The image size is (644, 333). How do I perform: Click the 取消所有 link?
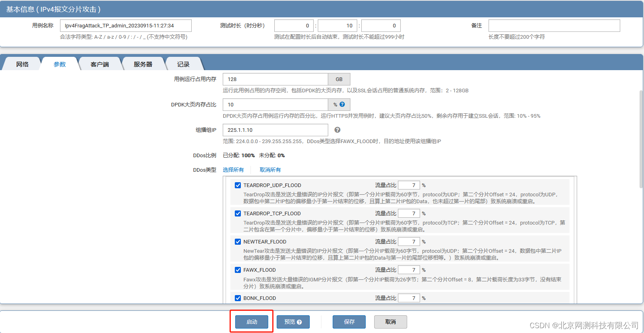click(270, 170)
